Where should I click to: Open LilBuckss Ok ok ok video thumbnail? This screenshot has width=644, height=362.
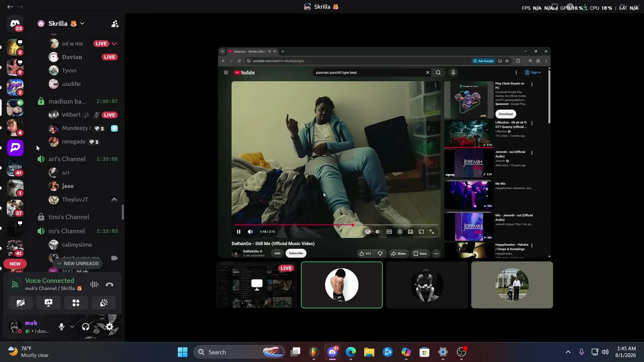click(x=469, y=133)
